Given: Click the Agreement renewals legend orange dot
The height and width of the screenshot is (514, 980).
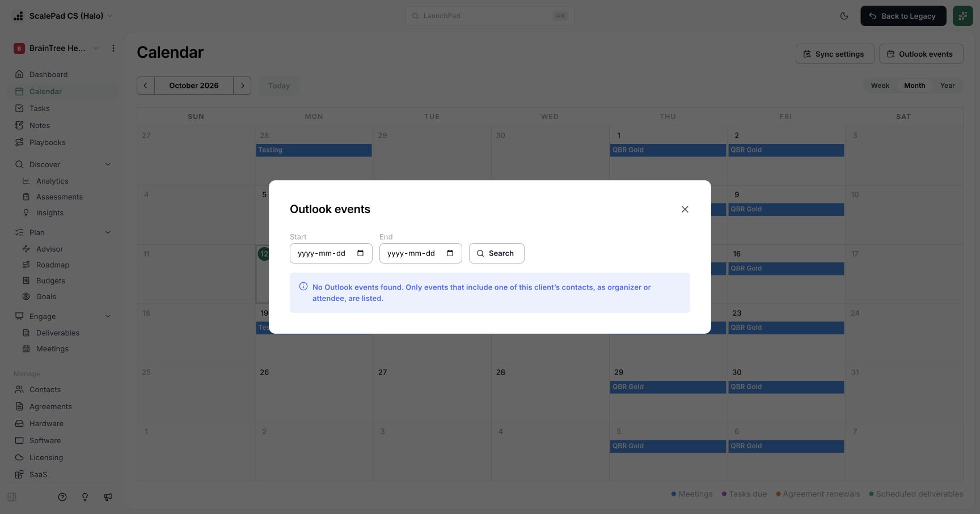Looking at the screenshot, I should 778,494.
